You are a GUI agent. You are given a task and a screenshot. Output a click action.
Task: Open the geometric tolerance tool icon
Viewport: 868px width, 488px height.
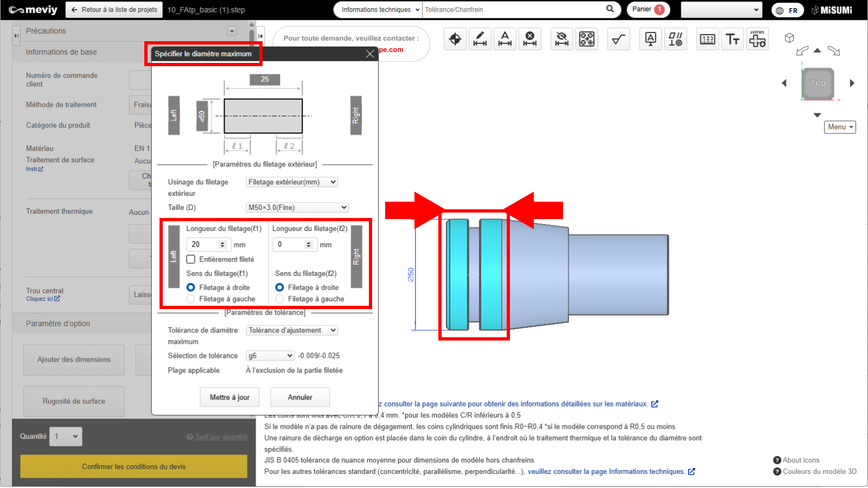675,39
